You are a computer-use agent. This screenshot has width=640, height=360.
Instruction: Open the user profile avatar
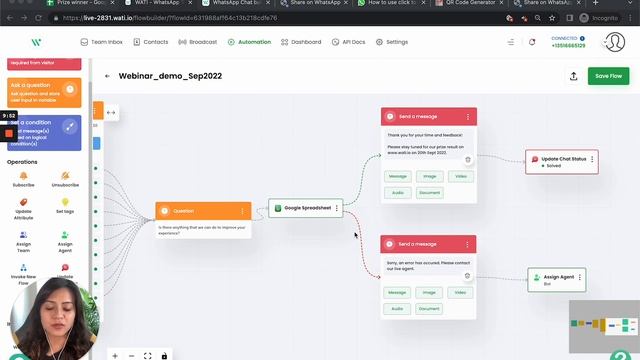(x=615, y=42)
